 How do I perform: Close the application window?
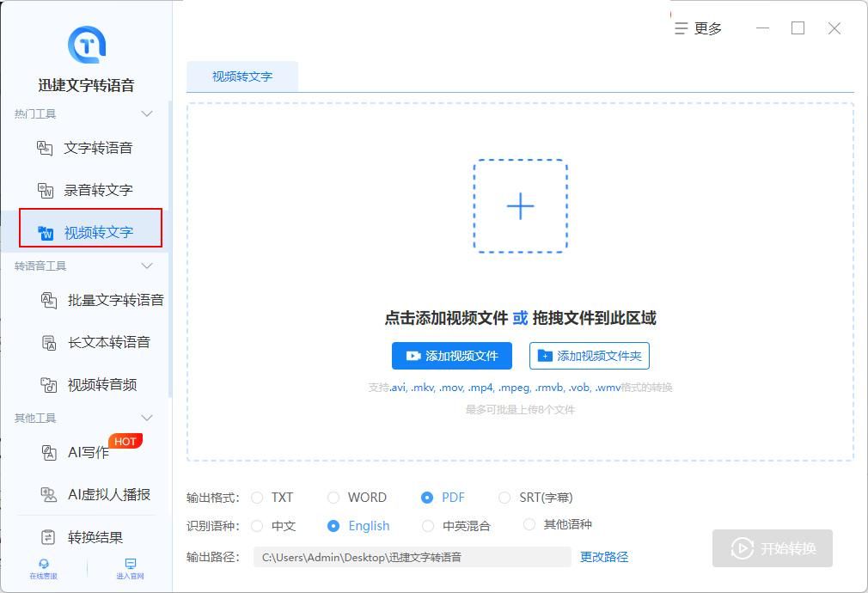click(x=834, y=28)
